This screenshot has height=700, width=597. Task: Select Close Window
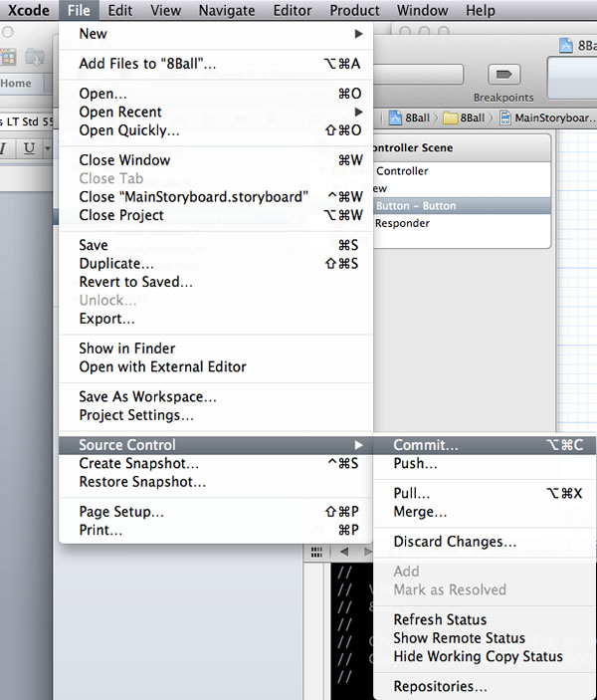216,160
